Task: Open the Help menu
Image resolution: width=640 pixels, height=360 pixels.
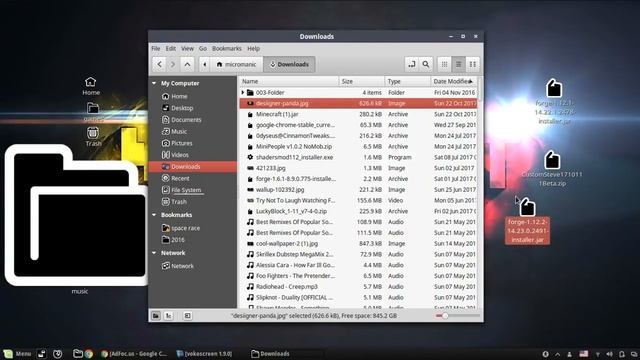Action: click(253, 49)
